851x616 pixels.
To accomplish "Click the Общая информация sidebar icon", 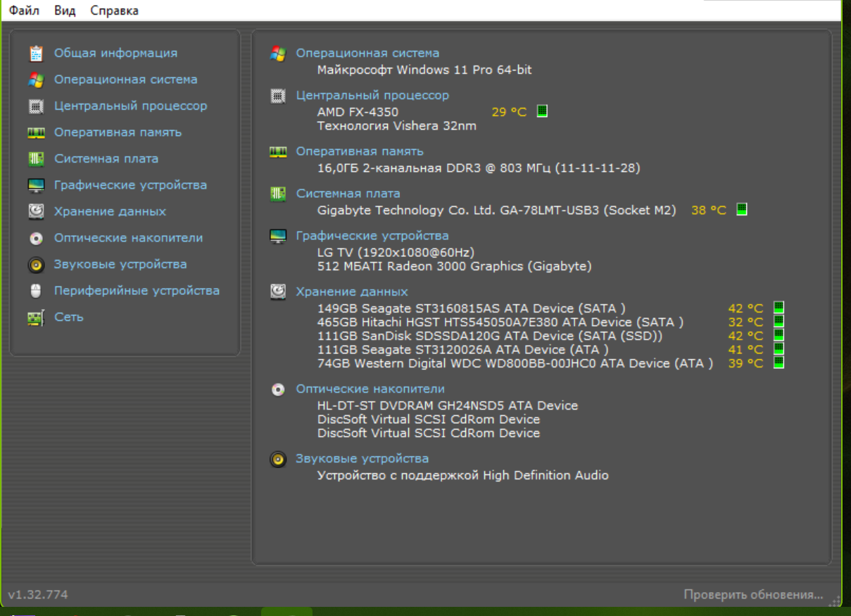I will 36,54.
